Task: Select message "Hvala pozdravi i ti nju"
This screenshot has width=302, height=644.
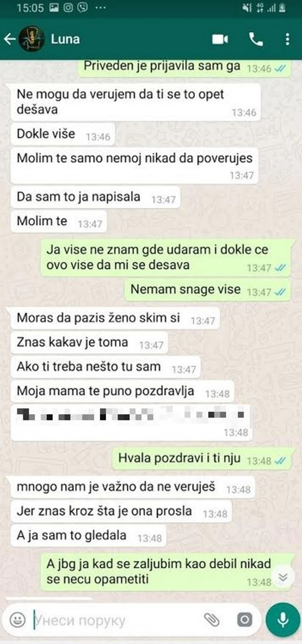Action: click(201, 458)
